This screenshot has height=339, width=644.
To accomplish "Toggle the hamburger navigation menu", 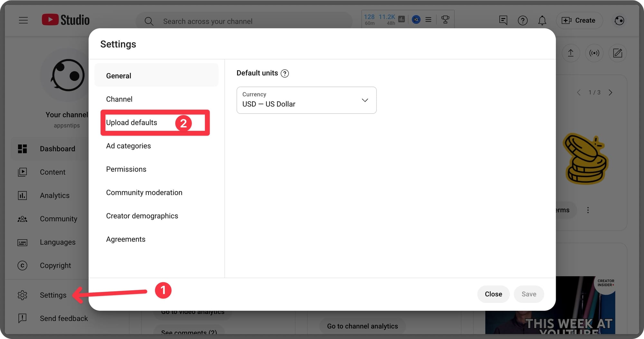I will (x=23, y=20).
